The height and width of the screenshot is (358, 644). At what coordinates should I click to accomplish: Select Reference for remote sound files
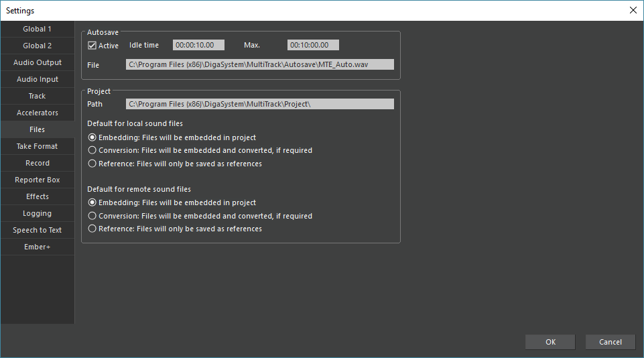92,229
